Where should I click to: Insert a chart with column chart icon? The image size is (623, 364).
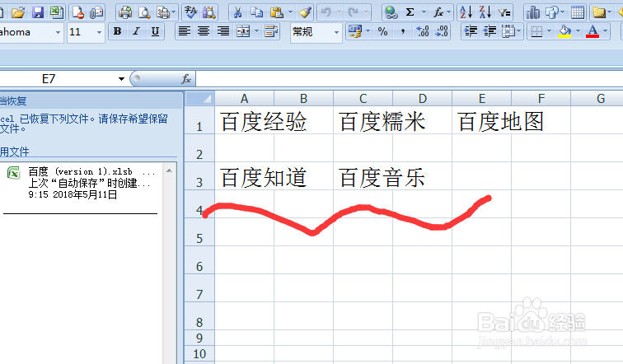click(532, 12)
